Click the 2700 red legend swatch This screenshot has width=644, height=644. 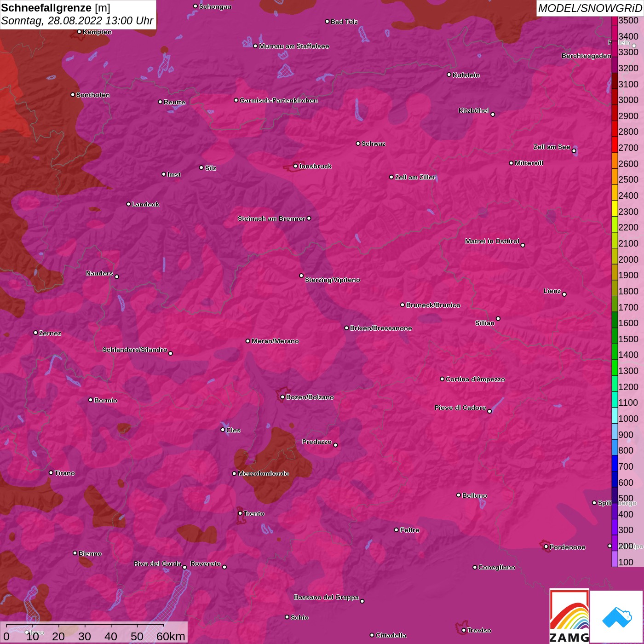click(x=615, y=144)
